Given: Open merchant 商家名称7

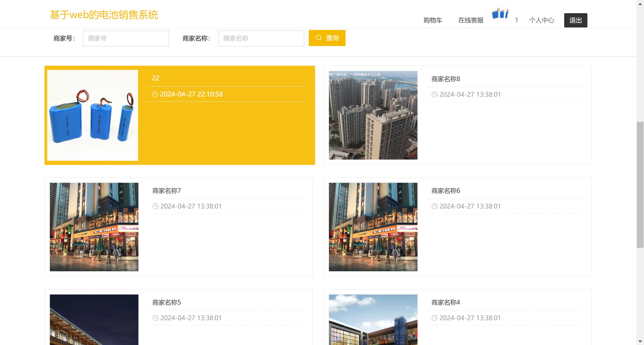Looking at the screenshot, I should [x=167, y=191].
